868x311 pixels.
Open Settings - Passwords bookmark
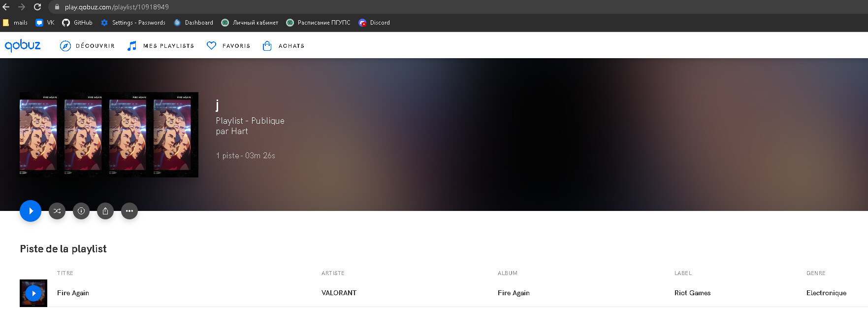133,23
